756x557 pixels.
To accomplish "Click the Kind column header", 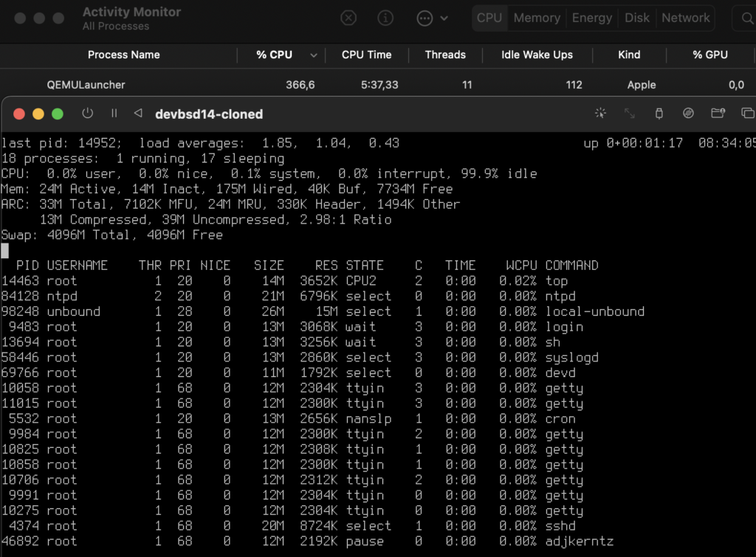I will point(629,55).
